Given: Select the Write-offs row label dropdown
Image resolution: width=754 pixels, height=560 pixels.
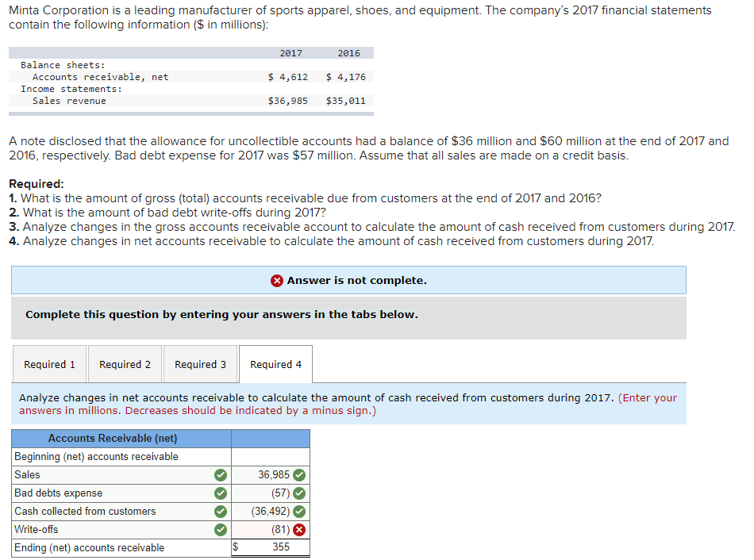Looking at the screenshot, I should click(x=121, y=530).
